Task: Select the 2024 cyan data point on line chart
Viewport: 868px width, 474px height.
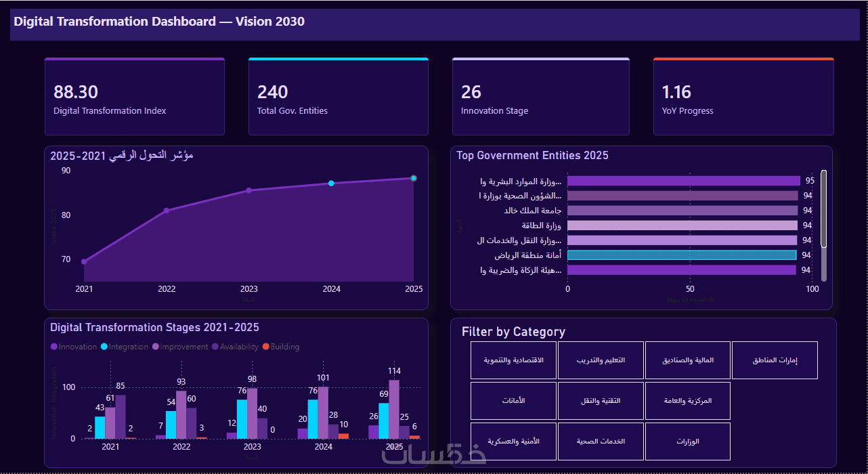Action: 331,184
